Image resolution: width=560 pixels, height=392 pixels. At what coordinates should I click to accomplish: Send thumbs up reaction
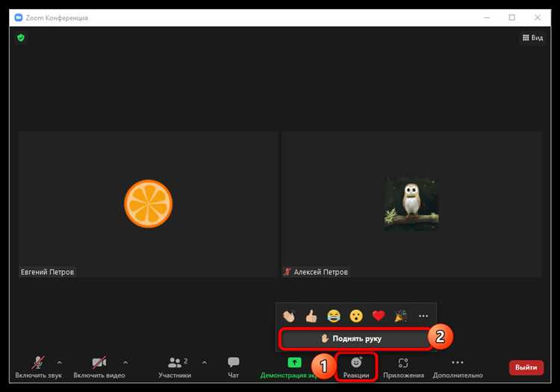click(x=311, y=316)
